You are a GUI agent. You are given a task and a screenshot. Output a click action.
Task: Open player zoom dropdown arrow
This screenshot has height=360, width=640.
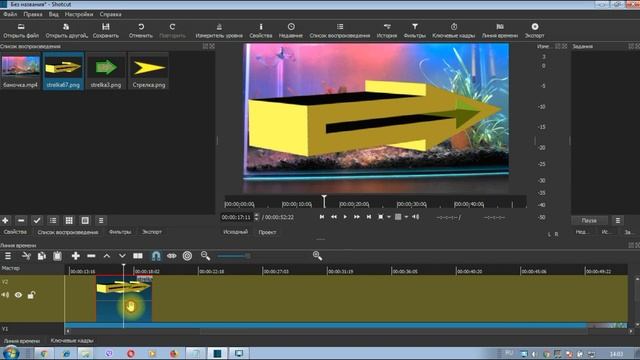(389, 217)
